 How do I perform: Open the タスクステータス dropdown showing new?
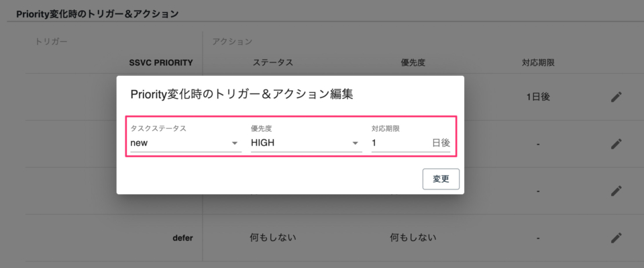tap(186, 143)
